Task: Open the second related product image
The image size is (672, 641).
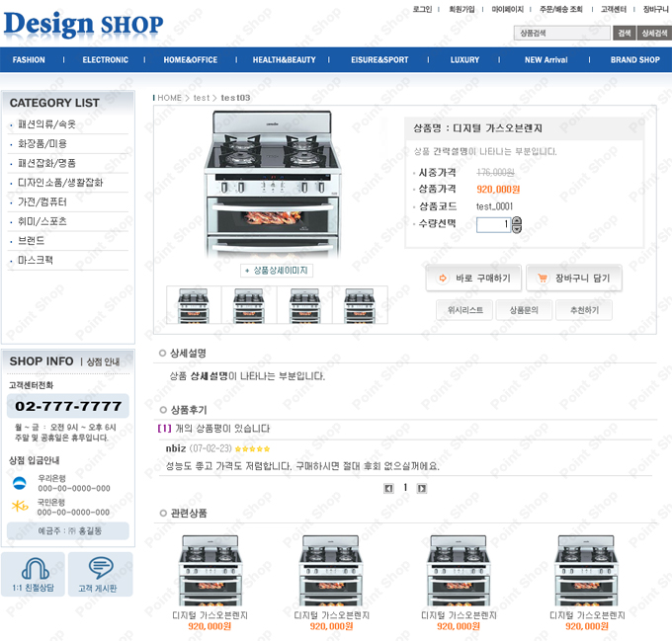Action: click(330, 570)
